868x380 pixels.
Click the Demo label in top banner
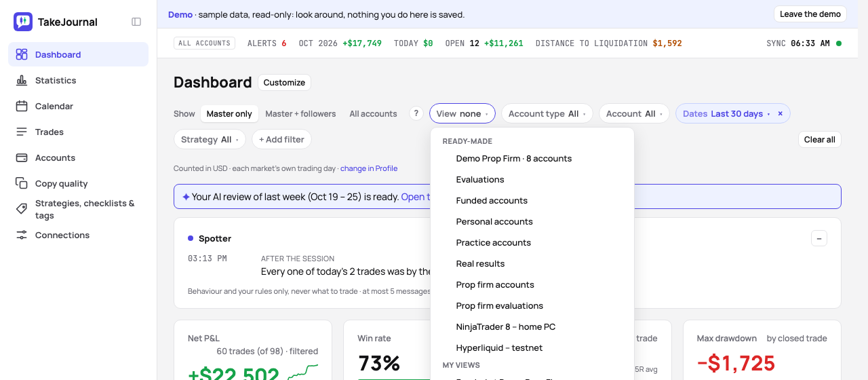[x=180, y=14]
